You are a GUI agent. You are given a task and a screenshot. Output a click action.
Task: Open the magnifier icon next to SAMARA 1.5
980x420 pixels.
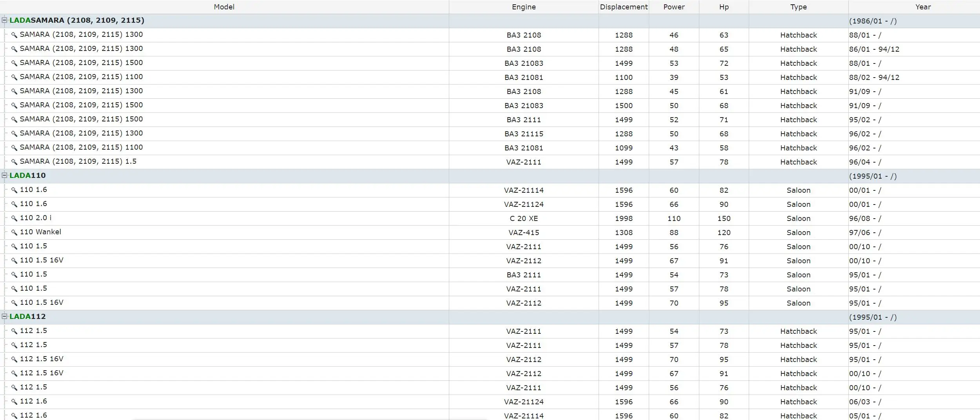point(14,162)
